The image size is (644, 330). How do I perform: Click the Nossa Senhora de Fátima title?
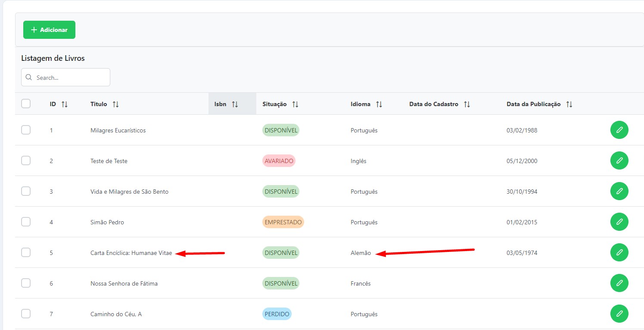click(x=124, y=283)
